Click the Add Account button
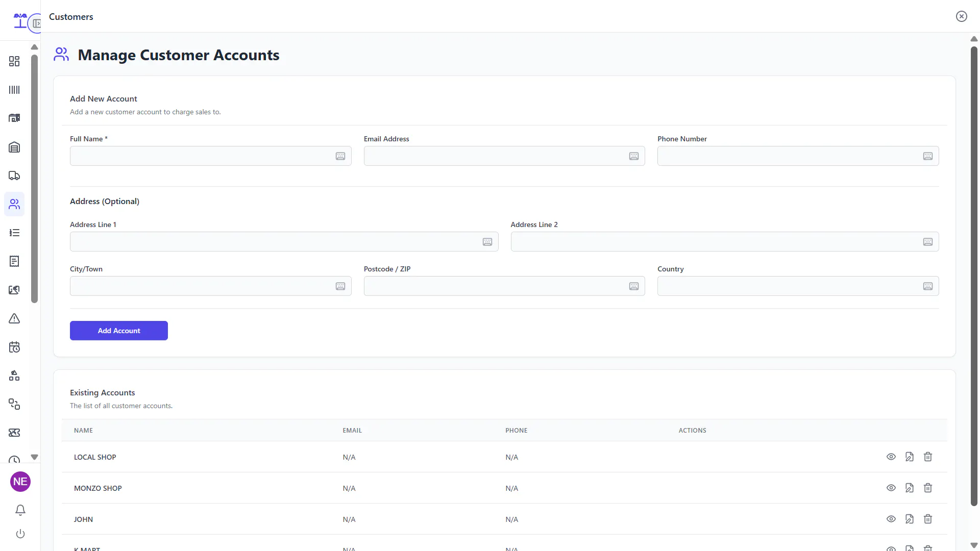Image resolution: width=980 pixels, height=551 pixels. pos(119,331)
